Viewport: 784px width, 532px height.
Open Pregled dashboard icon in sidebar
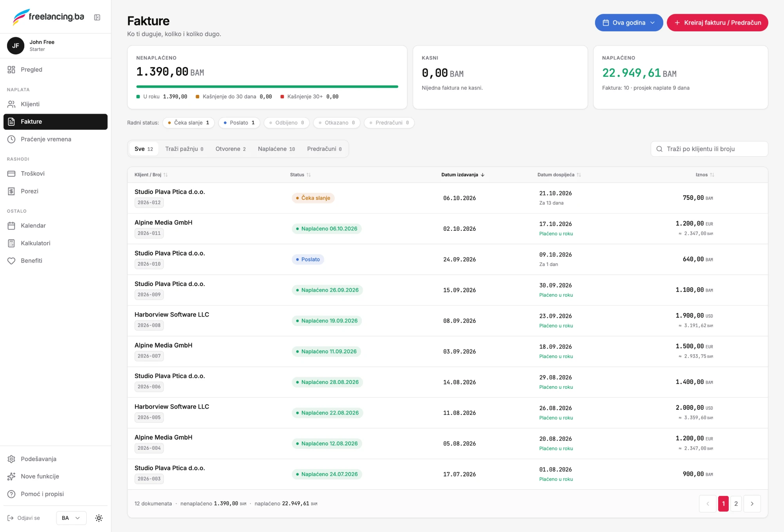click(11, 69)
